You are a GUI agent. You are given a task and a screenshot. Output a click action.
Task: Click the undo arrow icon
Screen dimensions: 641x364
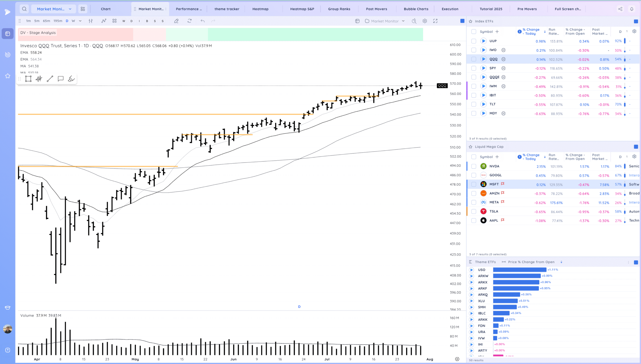click(203, 21)
